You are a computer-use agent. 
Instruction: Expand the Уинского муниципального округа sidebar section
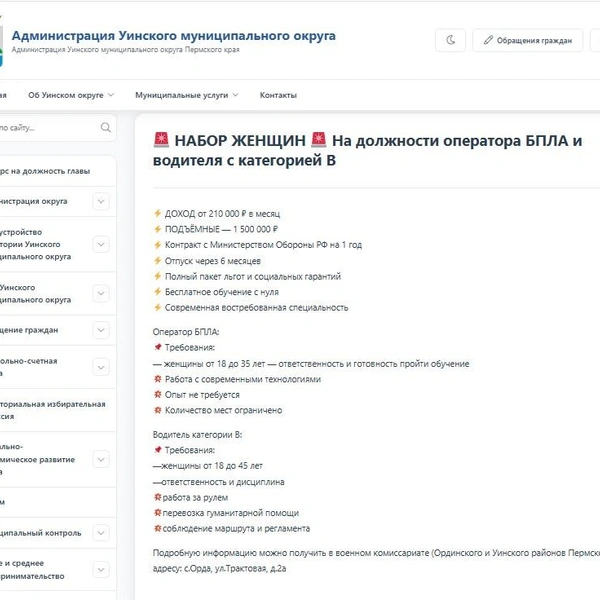coord(101,293)
